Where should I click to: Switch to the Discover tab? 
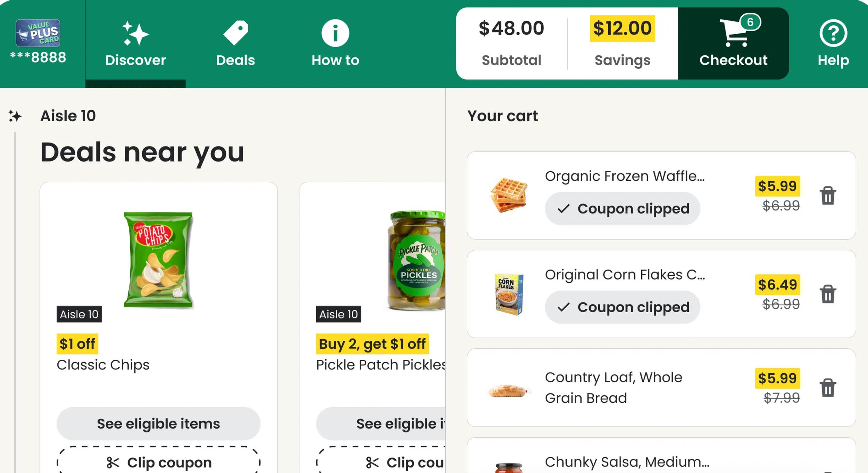(135, 43)
